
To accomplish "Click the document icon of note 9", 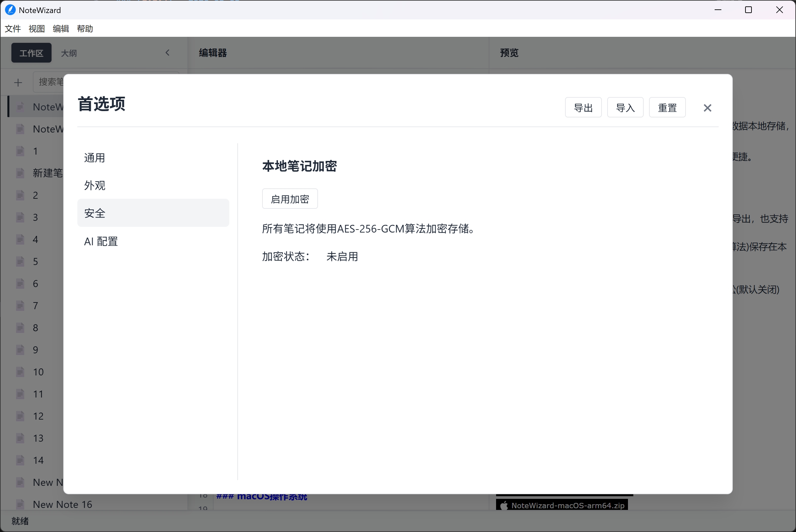I will pyautogui.click(x=20, y=350).
